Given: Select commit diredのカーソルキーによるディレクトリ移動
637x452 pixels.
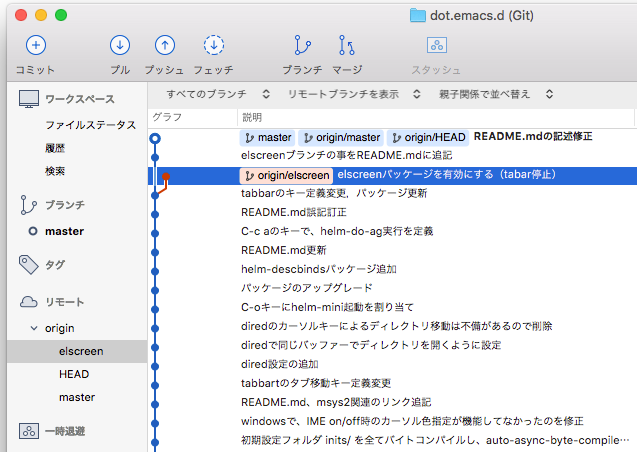Looking at the screenshot, I should pos(396,327).
